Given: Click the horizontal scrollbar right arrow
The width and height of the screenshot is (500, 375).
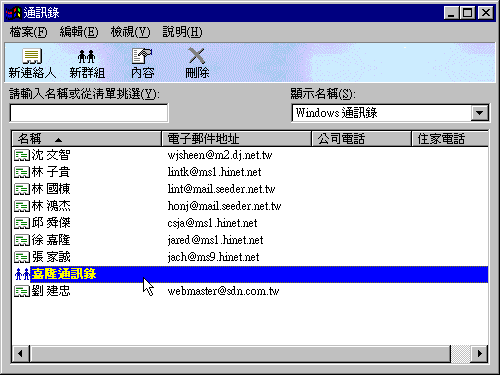Looking at the screenshot, I should point(479,353).
